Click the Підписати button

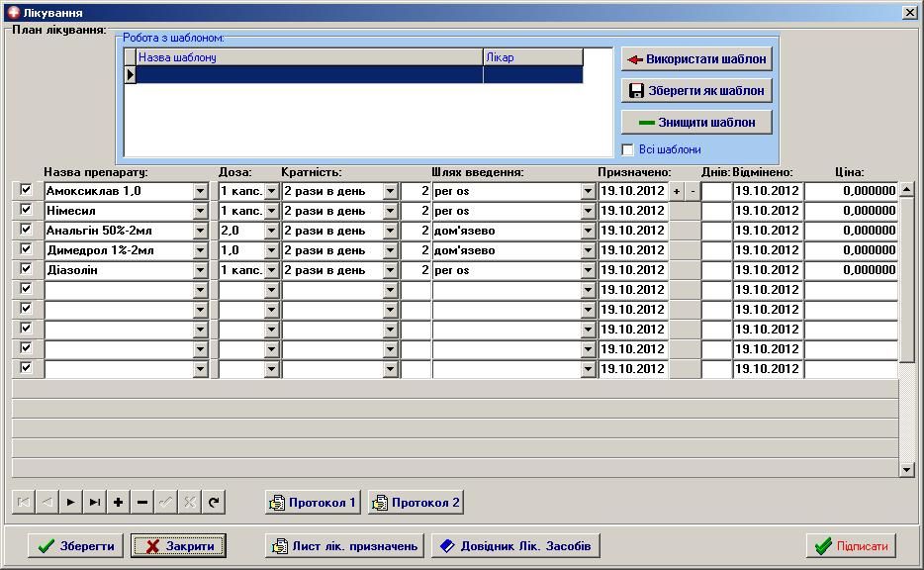click(851, 546)
